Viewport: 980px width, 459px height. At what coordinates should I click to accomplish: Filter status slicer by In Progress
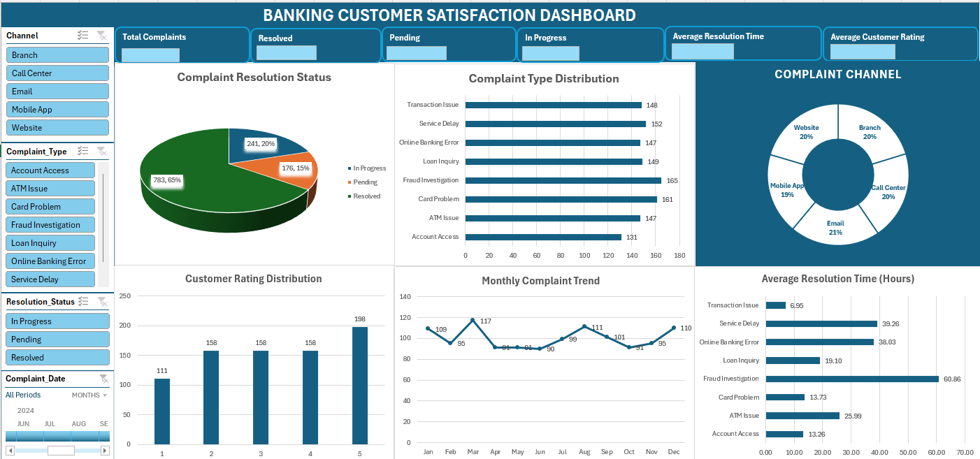[x=57, y=321]
